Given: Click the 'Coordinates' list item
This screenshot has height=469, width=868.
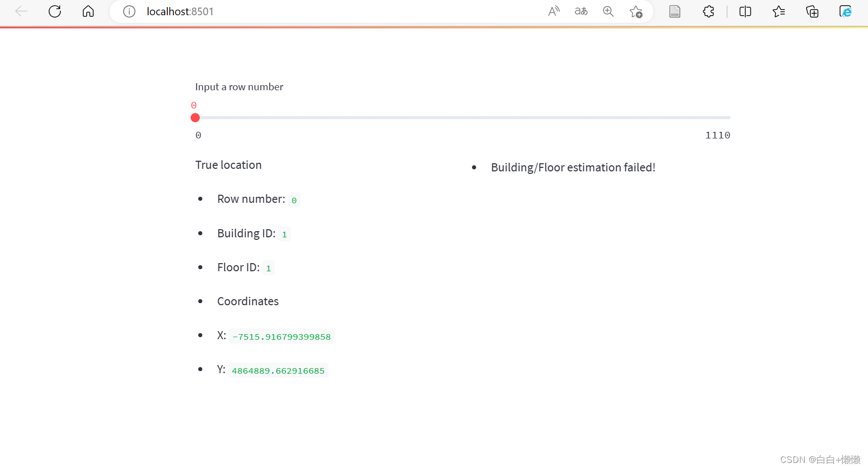Looking at the screenshot, I should click(x=248, y=301).
